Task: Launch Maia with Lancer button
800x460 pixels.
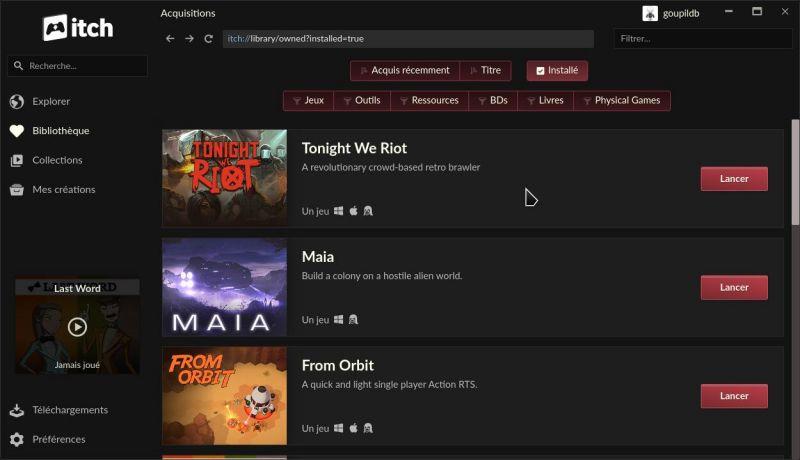Action: click(734, 287)
